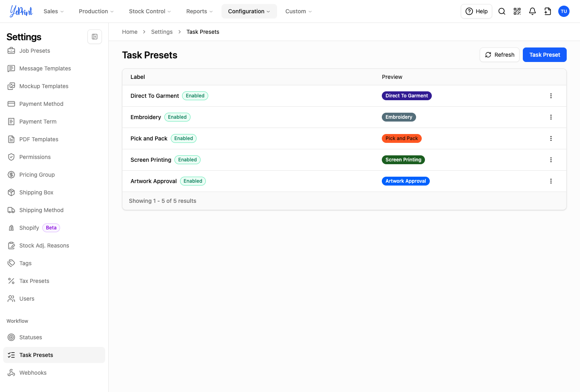Open Message Templates settings
Image resolution: width=580 pixels, height=392 pixels.
tap(54, 68)
